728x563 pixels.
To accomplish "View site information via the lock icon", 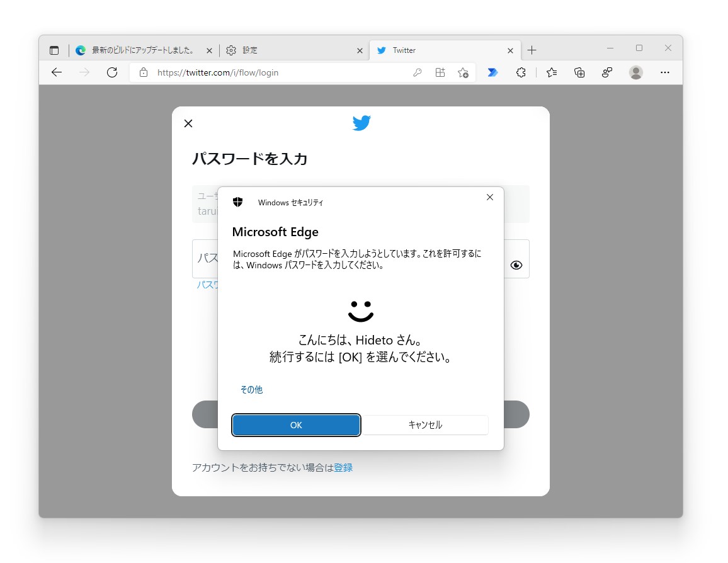I will (144, 72).
